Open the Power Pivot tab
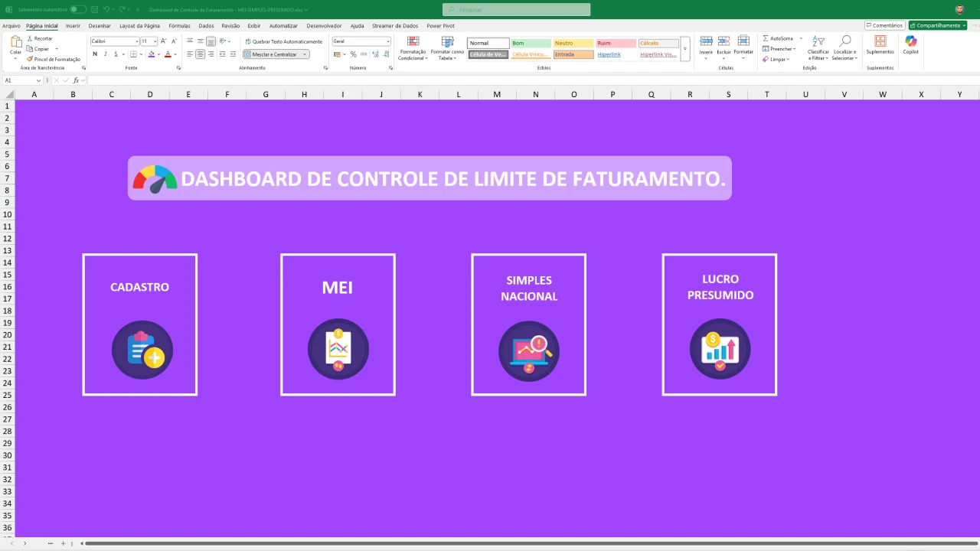The width and height of the screenshot is (980, 551). tap(440, 25)
